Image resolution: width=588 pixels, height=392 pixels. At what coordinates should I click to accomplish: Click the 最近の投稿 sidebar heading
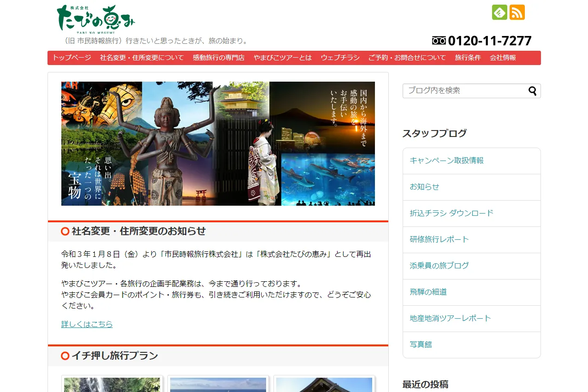tap(425, 385)
